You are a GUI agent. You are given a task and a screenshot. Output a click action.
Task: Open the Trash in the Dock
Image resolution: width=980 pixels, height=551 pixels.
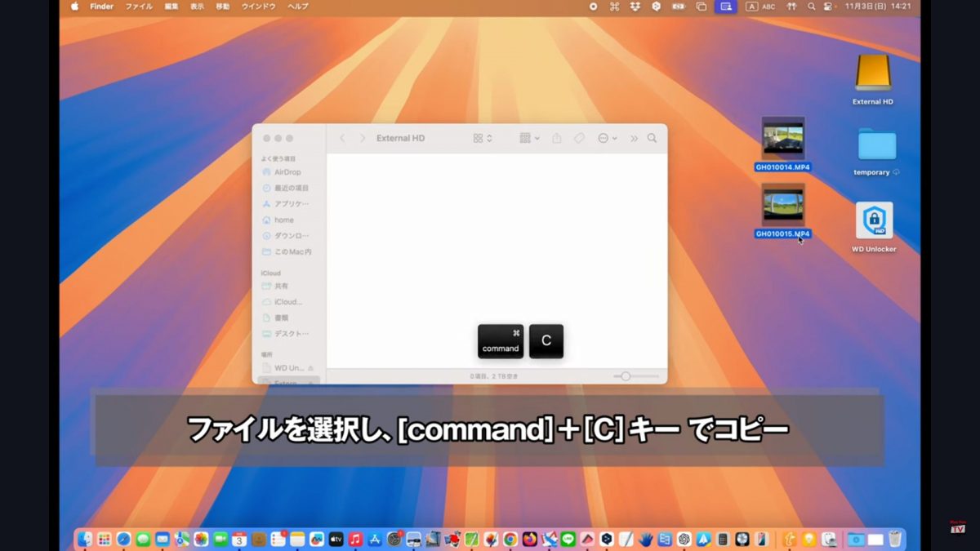[x=895, y=540]
